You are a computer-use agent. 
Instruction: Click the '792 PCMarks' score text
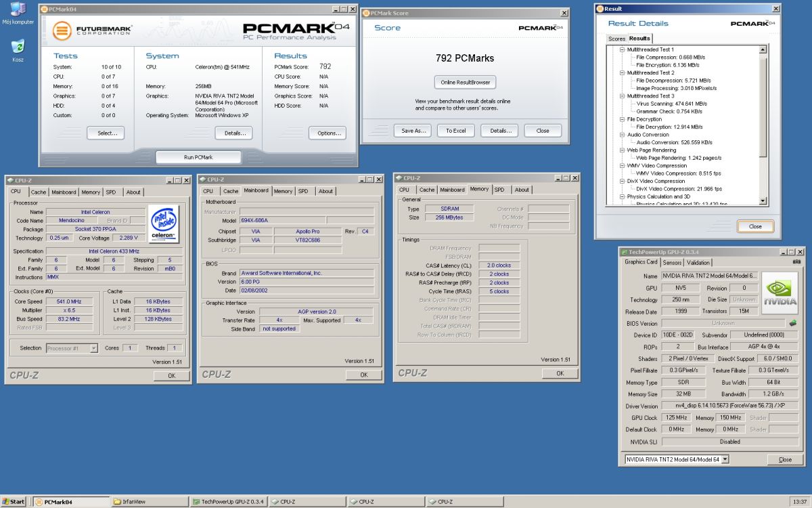(x=465, y=58)
